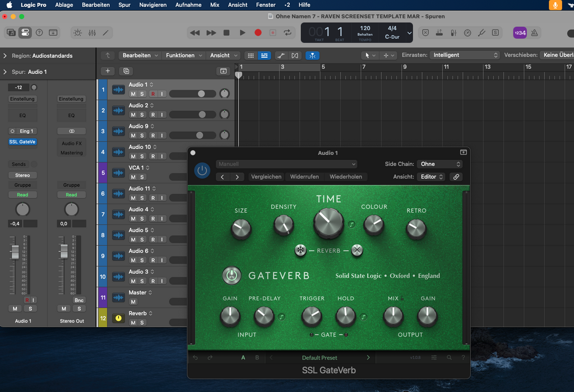Open the Bearbeiten dropdown in tracks area

pyautogui.click(x=140, y=55)
